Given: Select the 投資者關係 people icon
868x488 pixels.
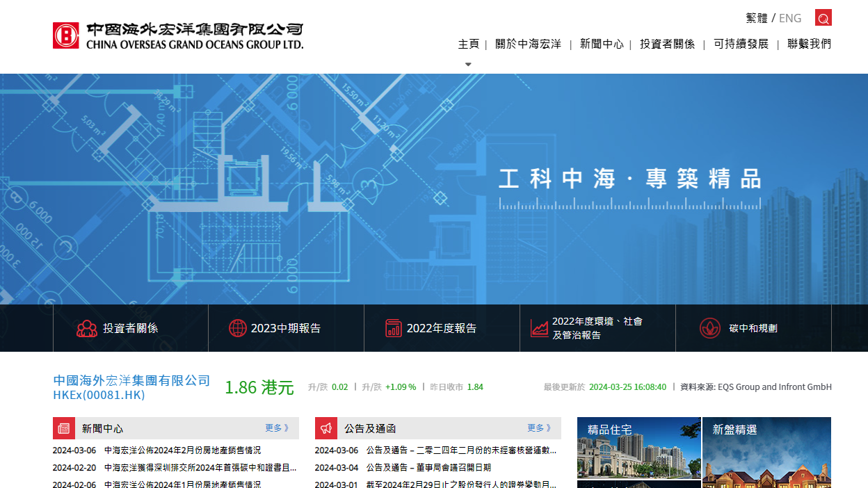Looking at the screenshot, I should click(86, 327).
